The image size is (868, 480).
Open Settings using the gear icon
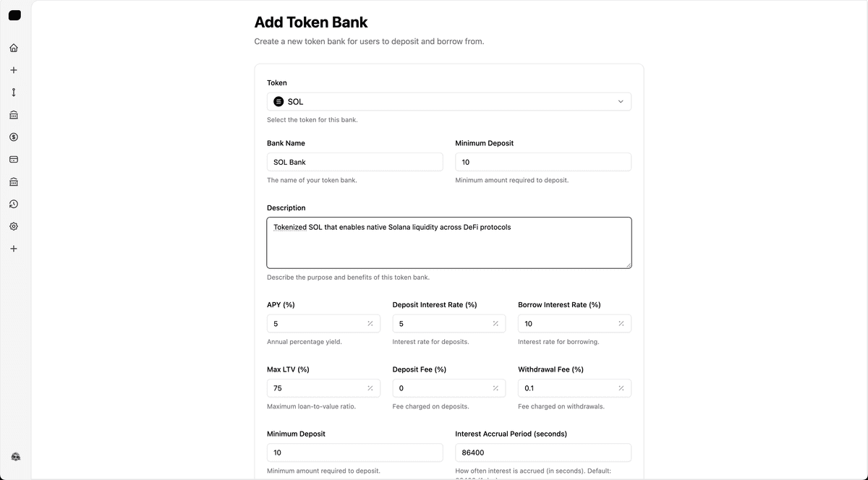(x=14, y=226)
